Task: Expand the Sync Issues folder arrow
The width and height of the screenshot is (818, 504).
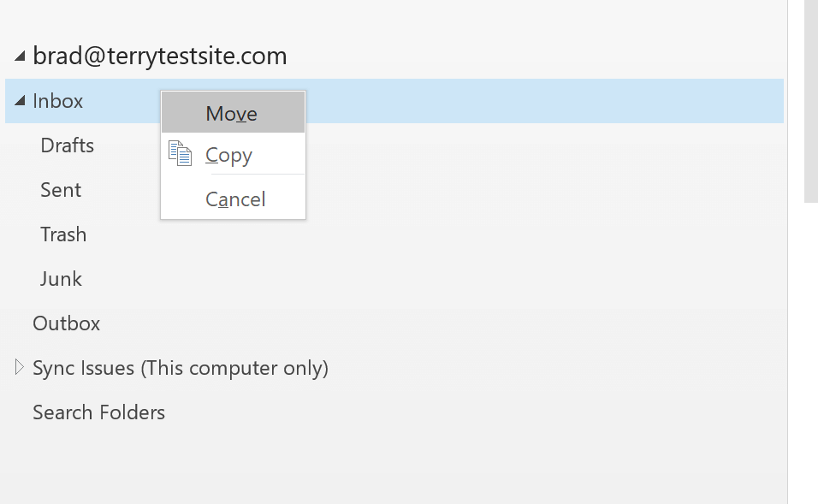Action: coord(20,367)
